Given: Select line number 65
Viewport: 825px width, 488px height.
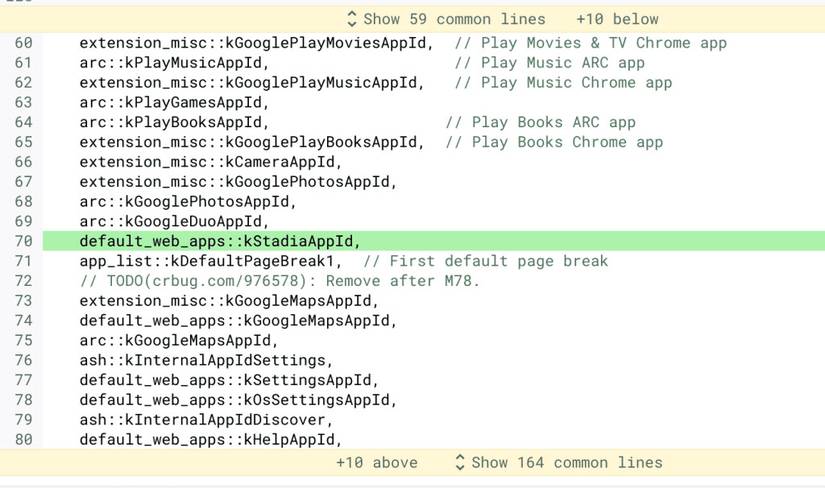Looking at the screenshot, I should 23,142.
